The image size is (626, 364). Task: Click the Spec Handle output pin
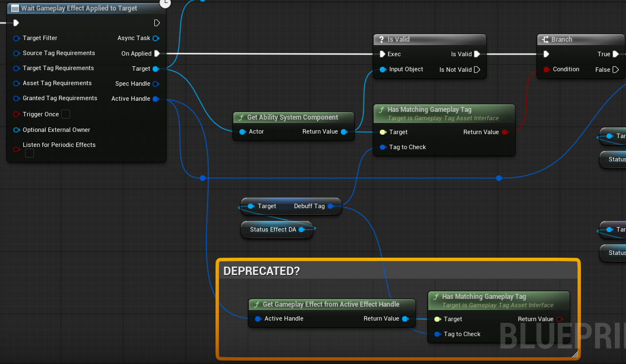[156, 84]
